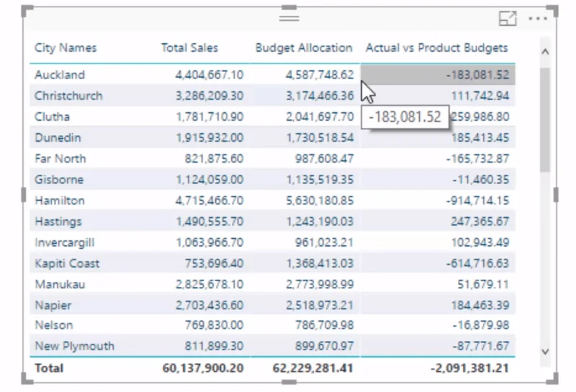Select the New Plymouth row label
Viewport: 576px width, 392px height.
click(x=75, y=346)
